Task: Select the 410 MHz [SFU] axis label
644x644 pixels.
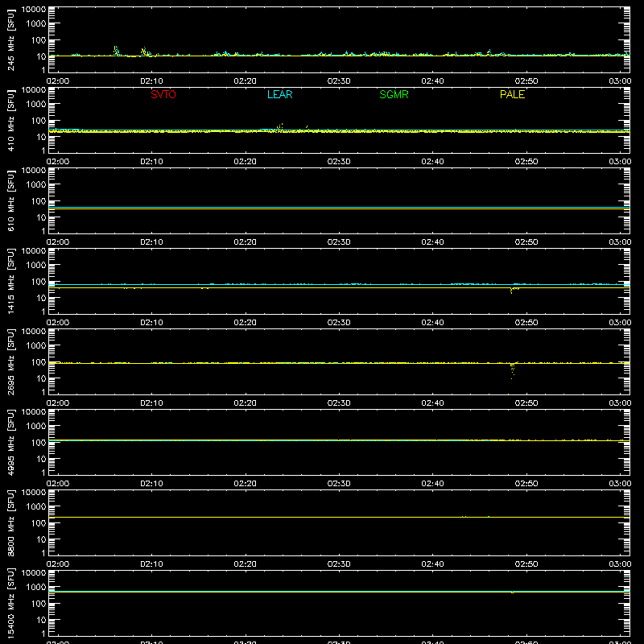Action: (x=10, y=121)
